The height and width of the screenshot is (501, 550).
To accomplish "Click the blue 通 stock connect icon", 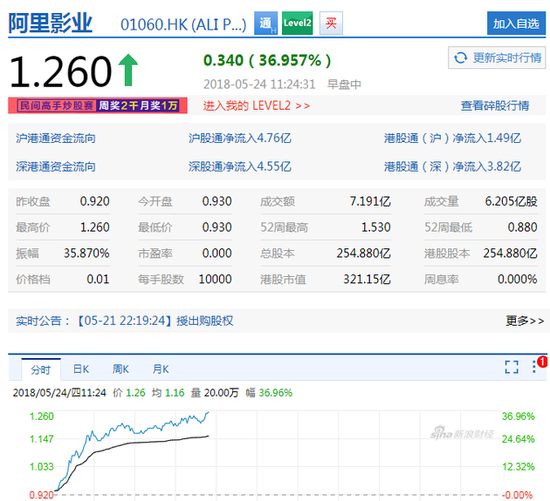I will 266,23.
